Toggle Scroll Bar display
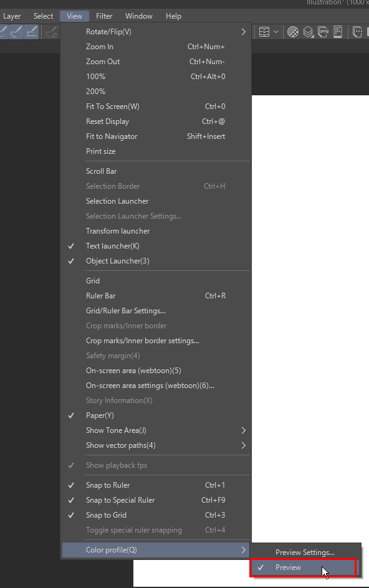The image size is (369, 588). pos(156,171)
